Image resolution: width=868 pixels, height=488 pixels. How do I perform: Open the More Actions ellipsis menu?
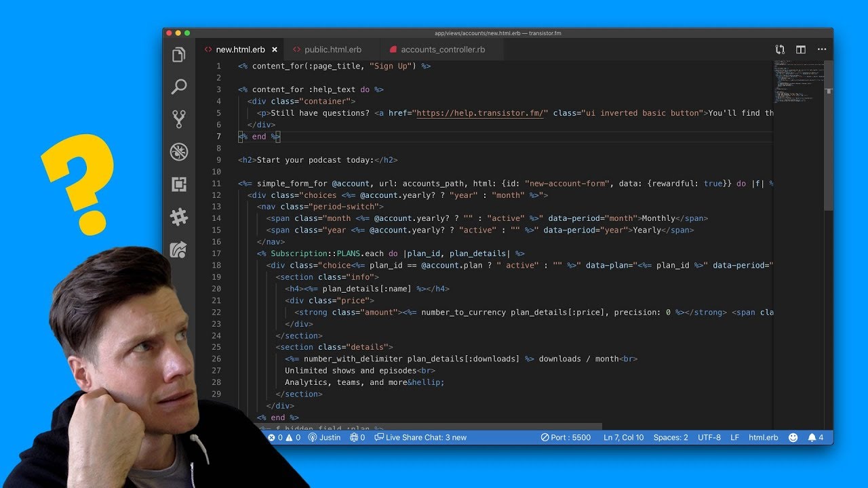point(822,49)
